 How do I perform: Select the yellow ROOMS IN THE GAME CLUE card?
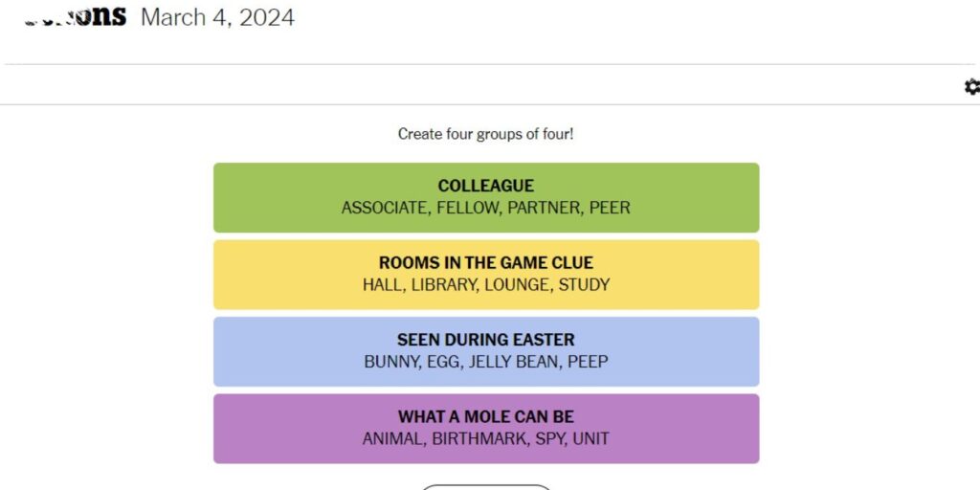click(486, 275)
